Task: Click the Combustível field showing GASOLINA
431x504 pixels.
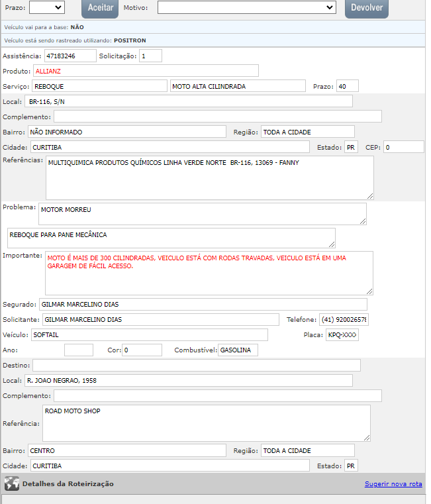Action: click(x=238, y=350)
